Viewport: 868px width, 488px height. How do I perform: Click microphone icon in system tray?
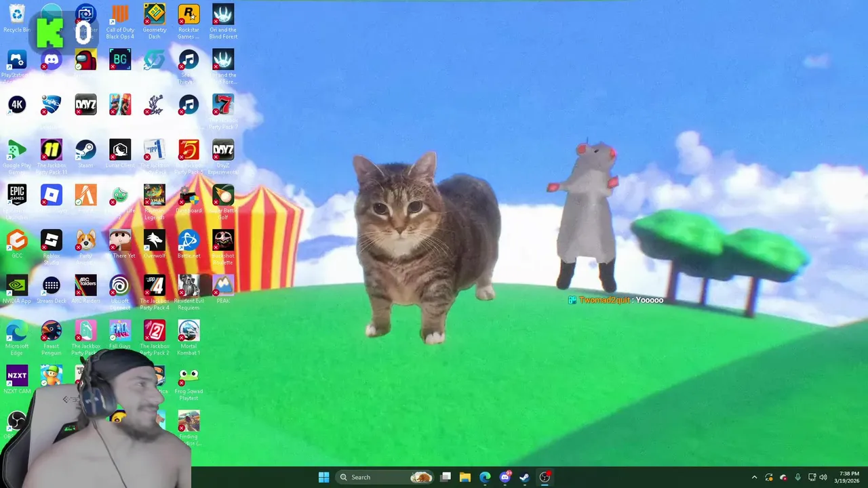(797, 477)
